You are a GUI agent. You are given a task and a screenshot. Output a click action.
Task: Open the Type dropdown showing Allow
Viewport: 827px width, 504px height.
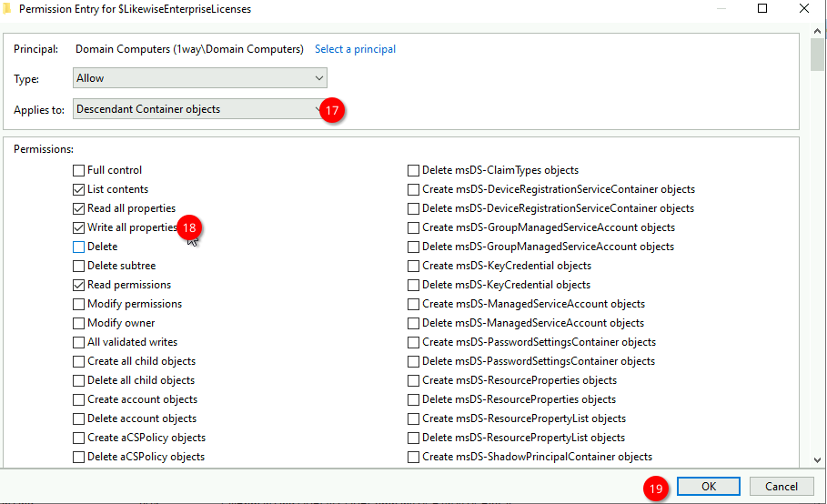(200, 78)
